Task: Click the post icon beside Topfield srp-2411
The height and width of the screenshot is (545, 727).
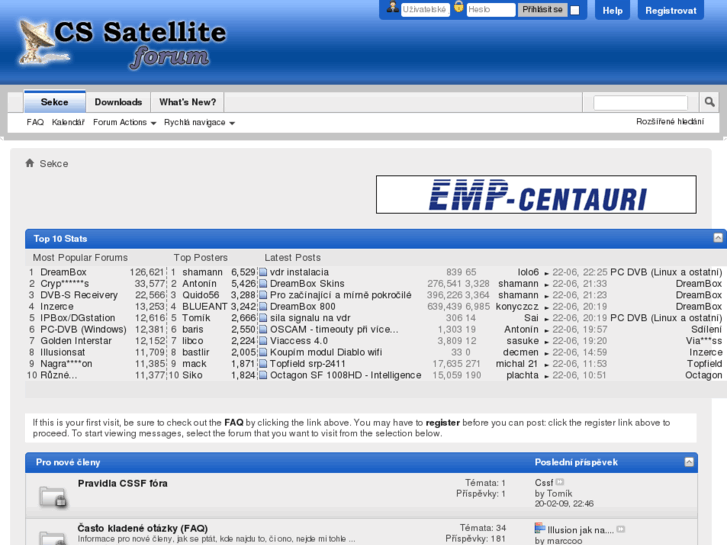Action: (263, 364)
